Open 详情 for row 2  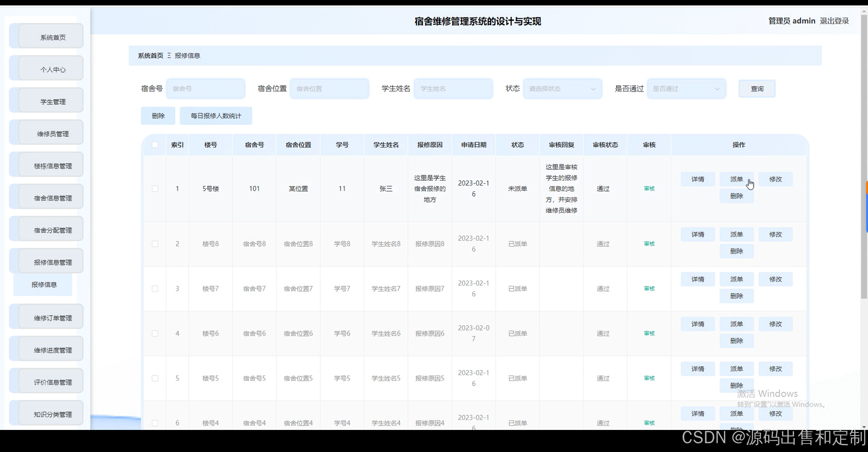pos(697,234)
